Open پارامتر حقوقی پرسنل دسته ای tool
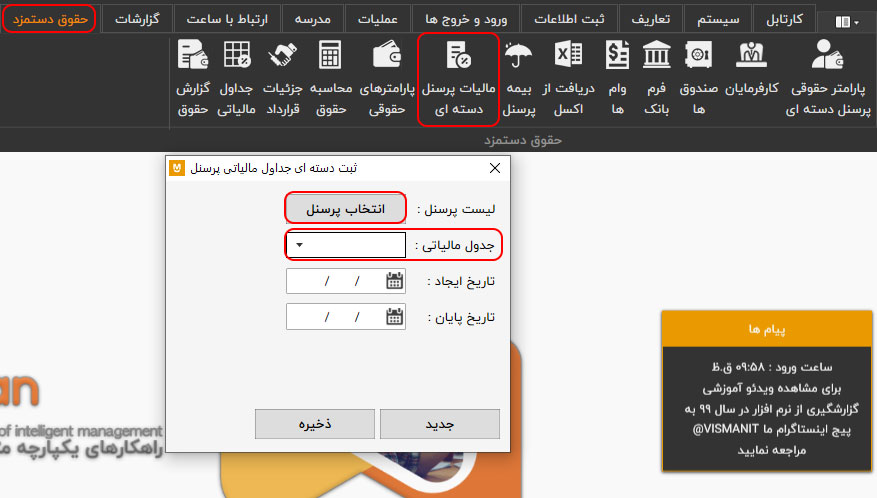This screenshot has height=498, width=877. pos(828,77)
